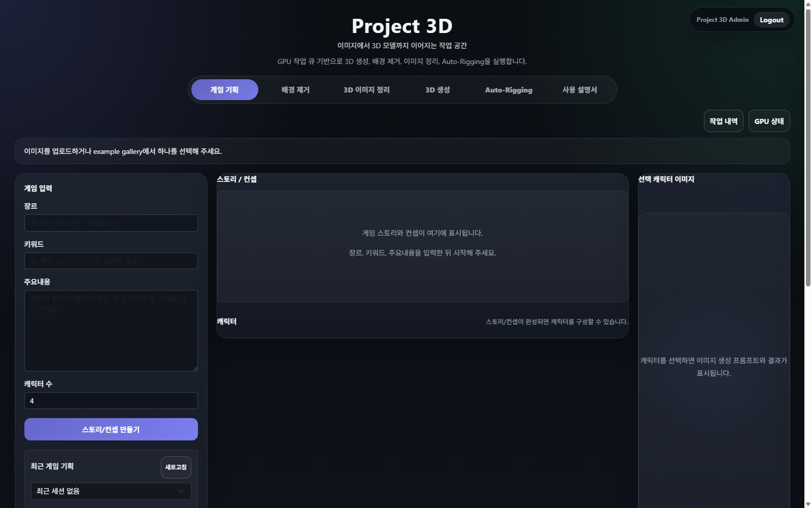Image resolution: width=812 pixels, height=508 pixels.
Task: Click the scrollbar down arrow
Action: 808,504
